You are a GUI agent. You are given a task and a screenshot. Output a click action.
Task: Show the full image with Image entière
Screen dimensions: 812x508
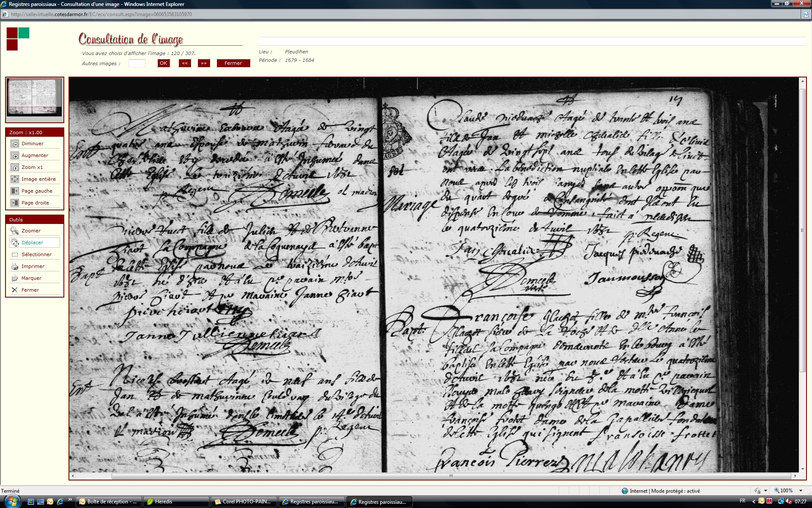click(15, 179)
